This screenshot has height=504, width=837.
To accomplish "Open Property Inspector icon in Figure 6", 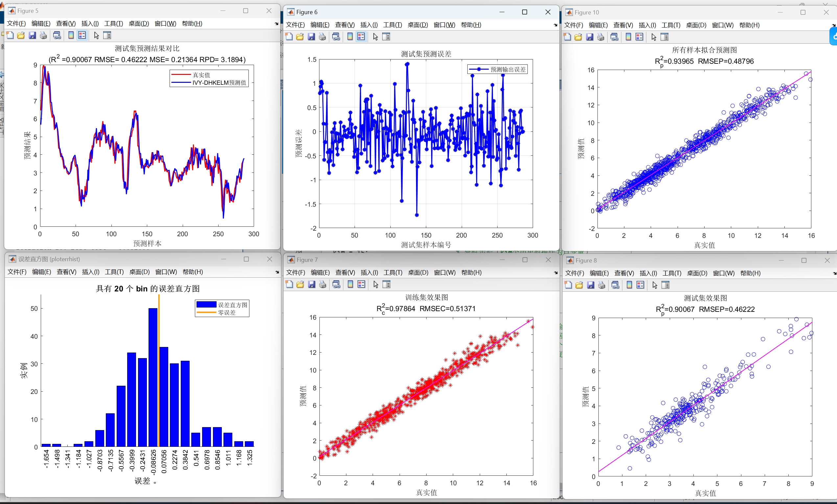I will (x=386, y=37).
